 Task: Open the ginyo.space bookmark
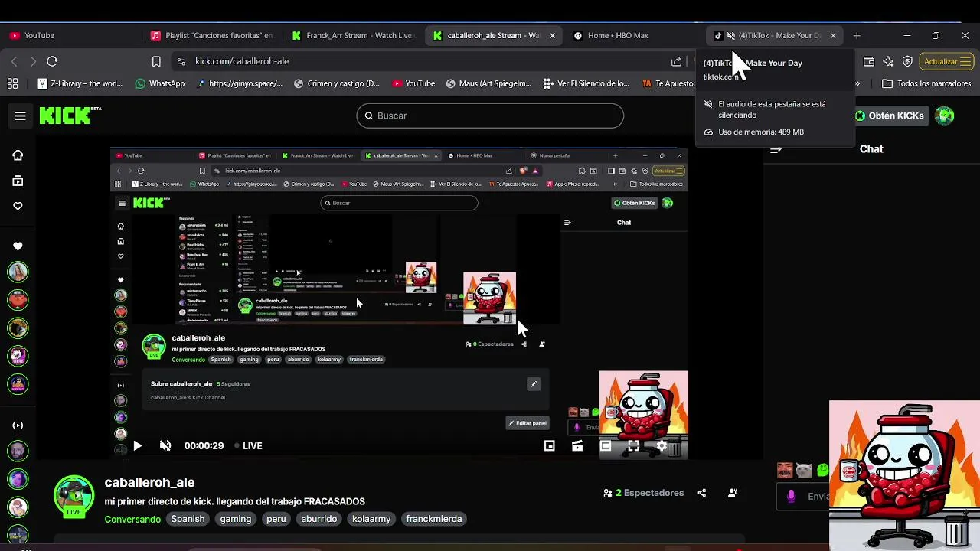(240, 83)
